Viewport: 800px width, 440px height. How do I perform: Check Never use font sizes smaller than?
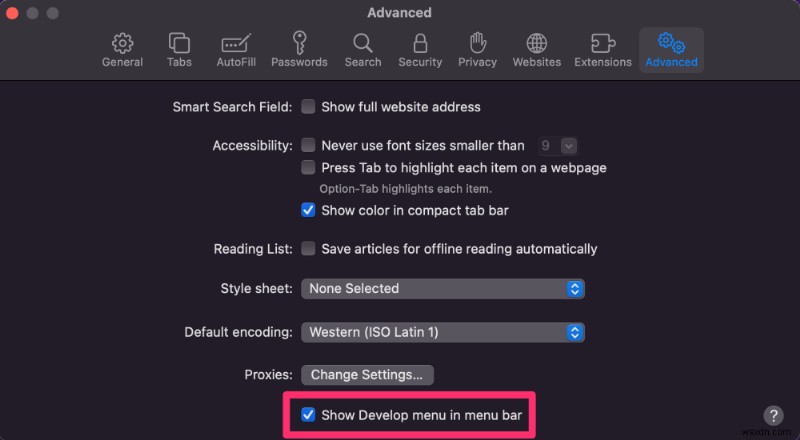pyautogui.click(x=308, y=145)
